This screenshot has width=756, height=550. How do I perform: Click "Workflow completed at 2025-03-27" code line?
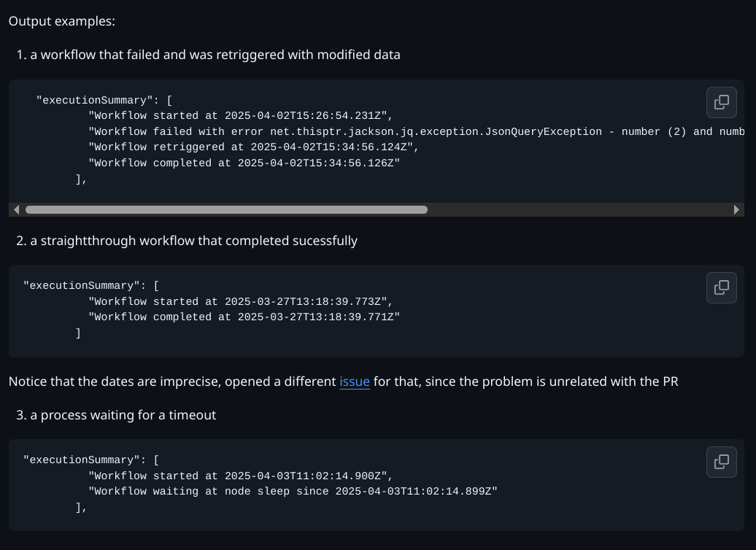244,317
